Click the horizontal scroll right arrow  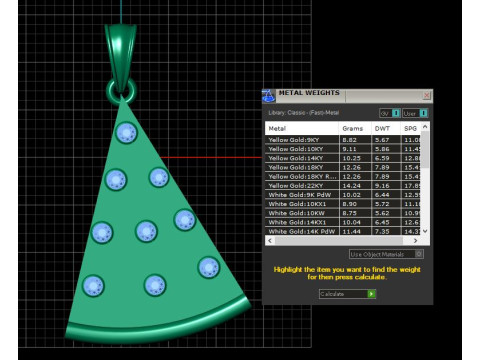415,240
